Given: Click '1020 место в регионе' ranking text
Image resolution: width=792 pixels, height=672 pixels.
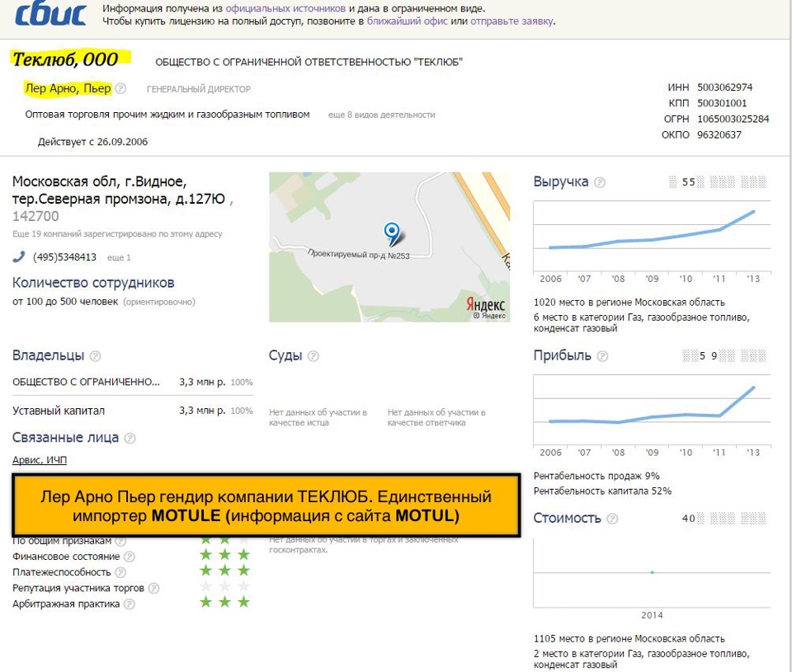Looking at the screenshot, I should [x=629, y=303].
